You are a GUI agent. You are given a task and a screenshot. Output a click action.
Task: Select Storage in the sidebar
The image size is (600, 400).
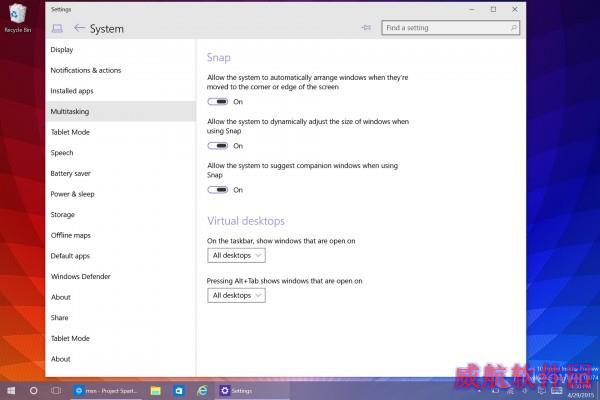[x=121, y=215]
